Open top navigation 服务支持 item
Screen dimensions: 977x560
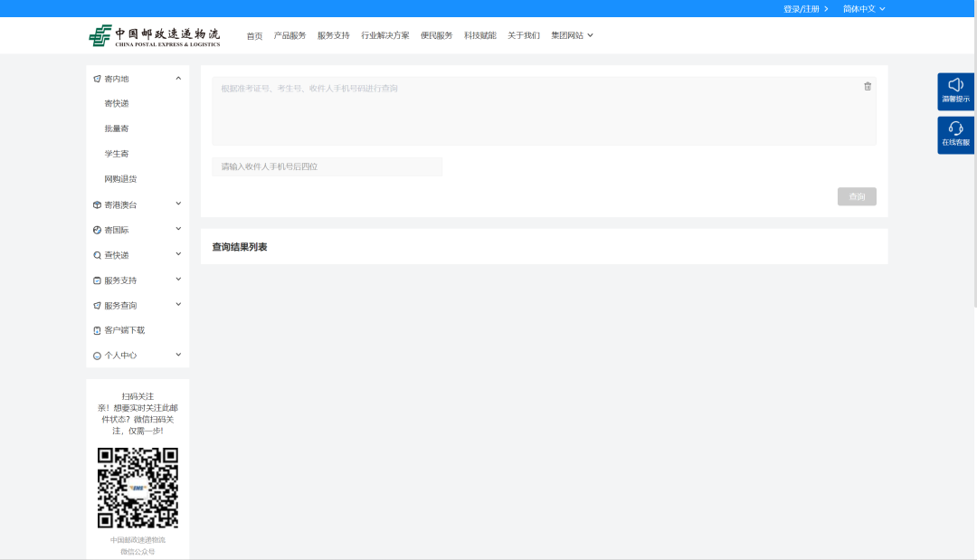pyautogui.click(x=333, y=35)
